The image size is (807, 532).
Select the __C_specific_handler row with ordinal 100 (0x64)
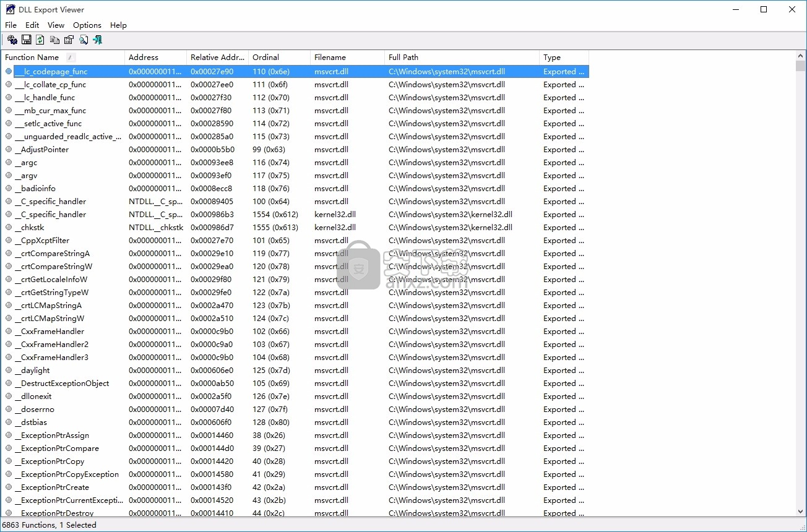(295, 202)
